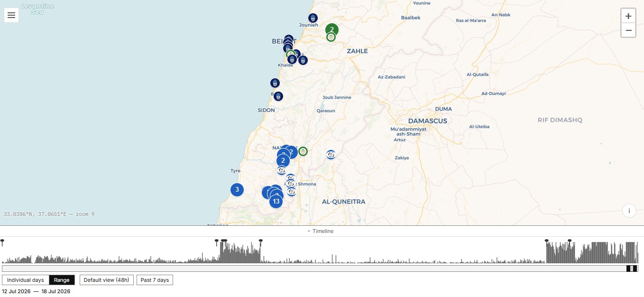The width and height of the screenshot is (644, 297).
Task: Open the blue cluster marker labeled 13
Action: click(276, 202)
